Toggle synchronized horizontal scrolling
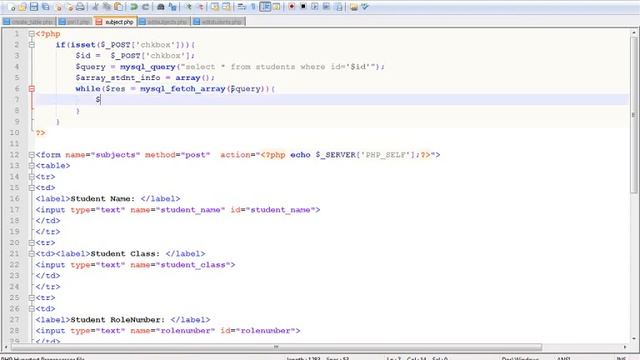 tap(226, 7)
